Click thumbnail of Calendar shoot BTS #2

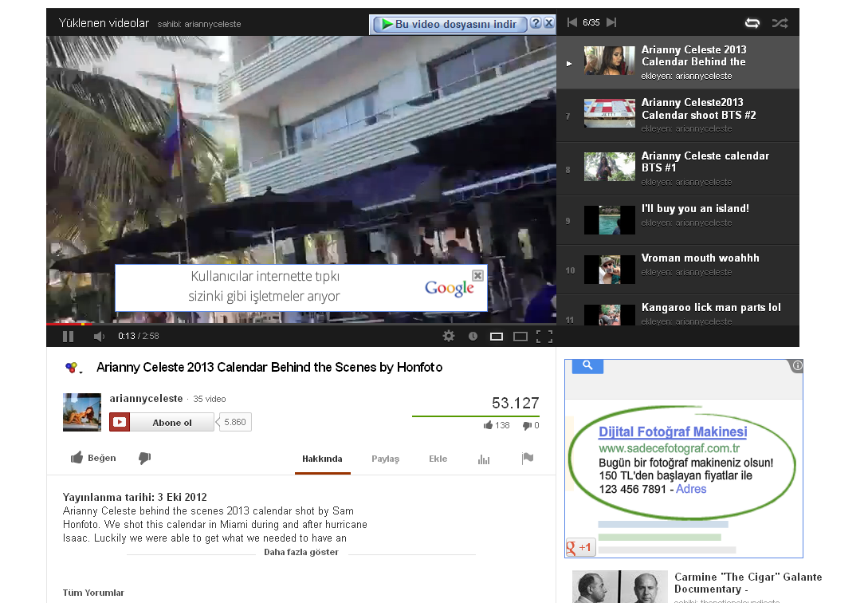pos(610,113)
